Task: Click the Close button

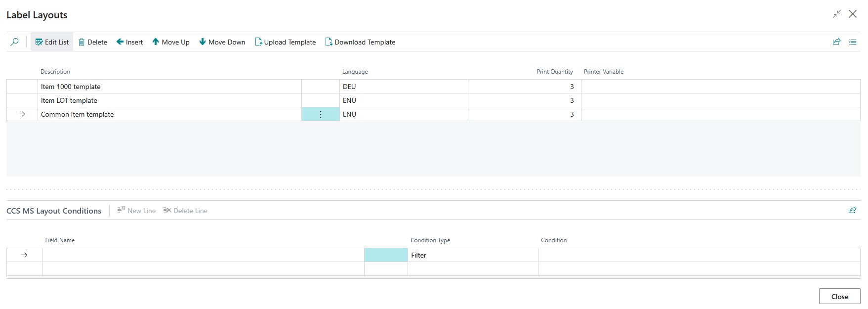Action: pos(839,297)
